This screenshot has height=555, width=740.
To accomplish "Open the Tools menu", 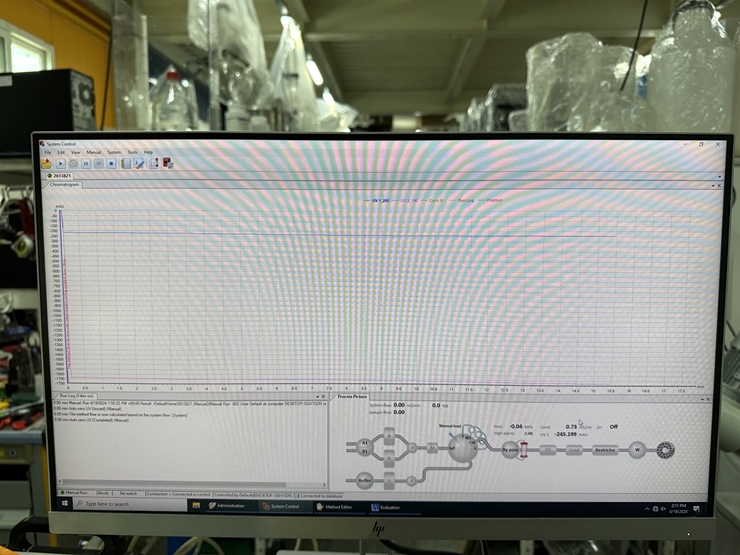I will (132, 152).
